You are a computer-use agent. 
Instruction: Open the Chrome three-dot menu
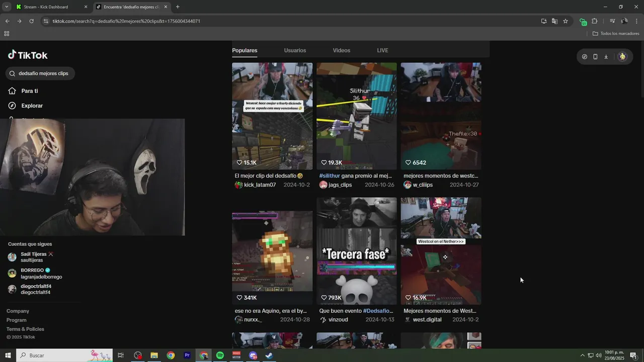pyautogui.click(x=637, y=21)
